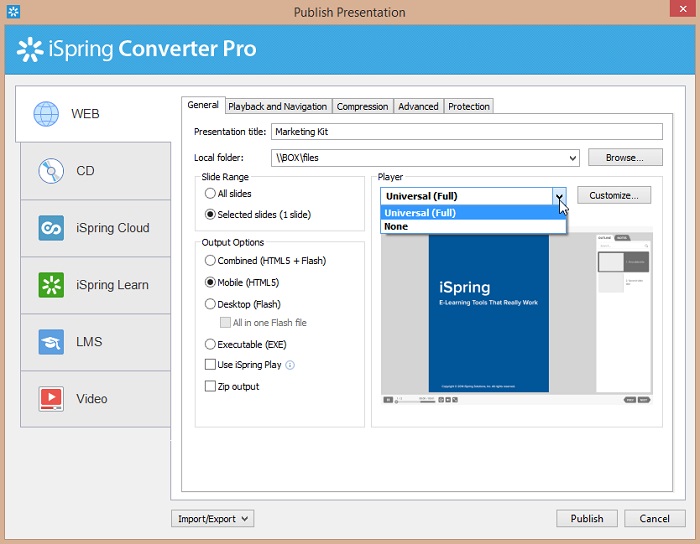Open the Compression tab
Viewport: 700px width, 544px height.
click(362, 107)
